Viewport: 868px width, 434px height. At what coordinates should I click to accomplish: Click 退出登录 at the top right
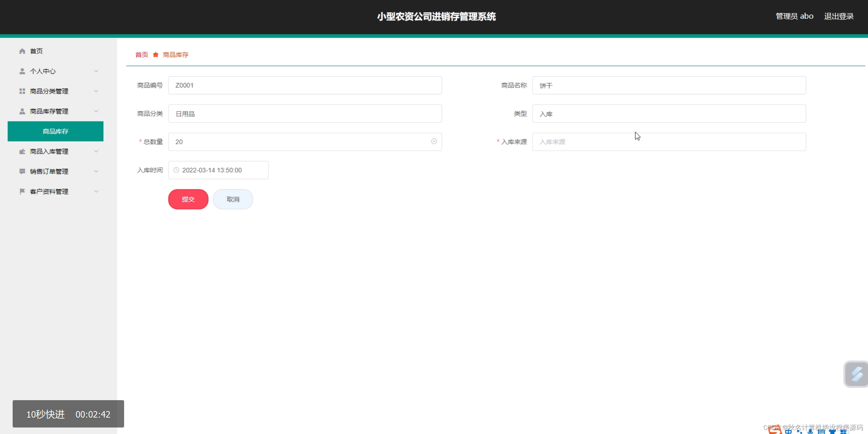(839, 16)
